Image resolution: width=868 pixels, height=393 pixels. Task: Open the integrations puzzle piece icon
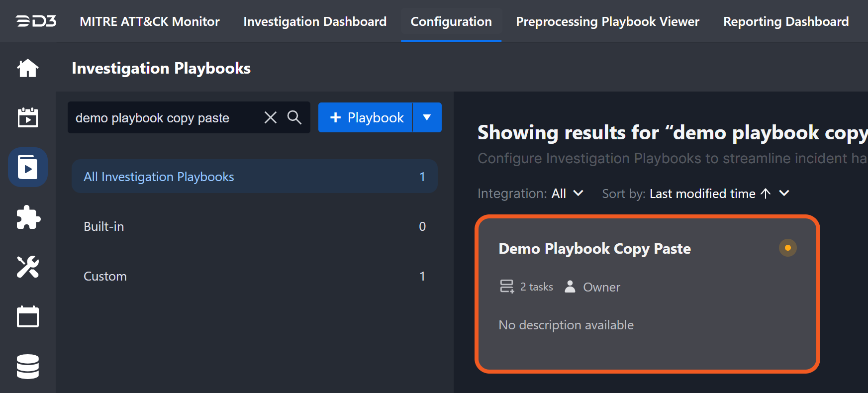point(28,217)
